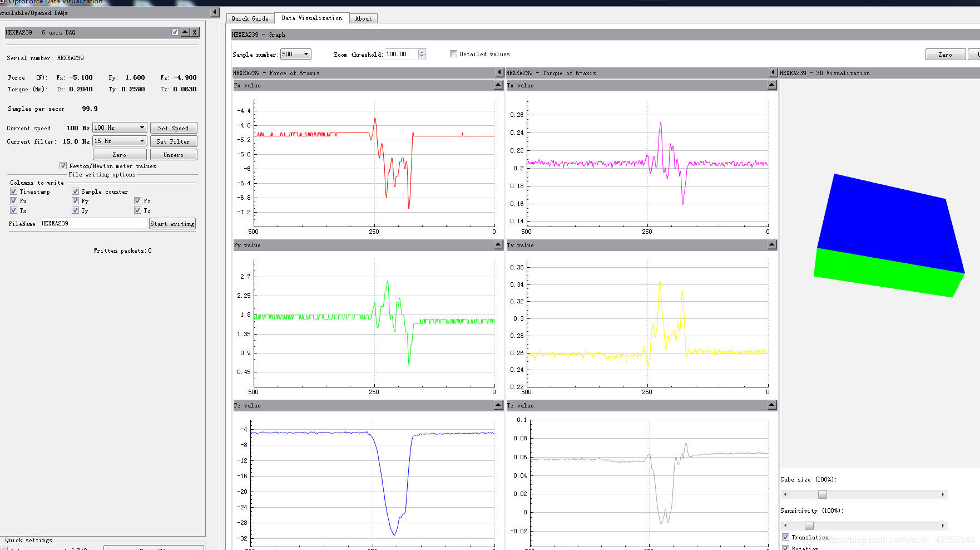
Task: Uncheck the Fz column checkbox
Action: pos(138,201)
